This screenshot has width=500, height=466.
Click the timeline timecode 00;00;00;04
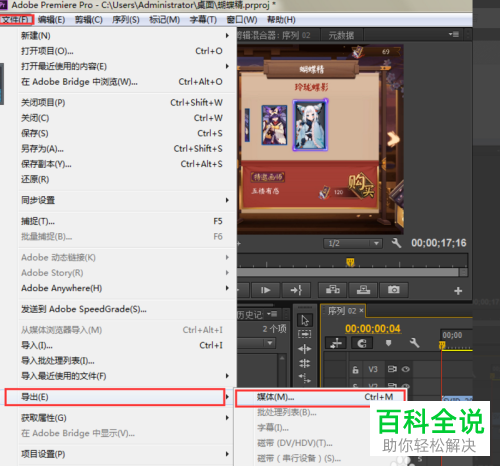(373, 329)
